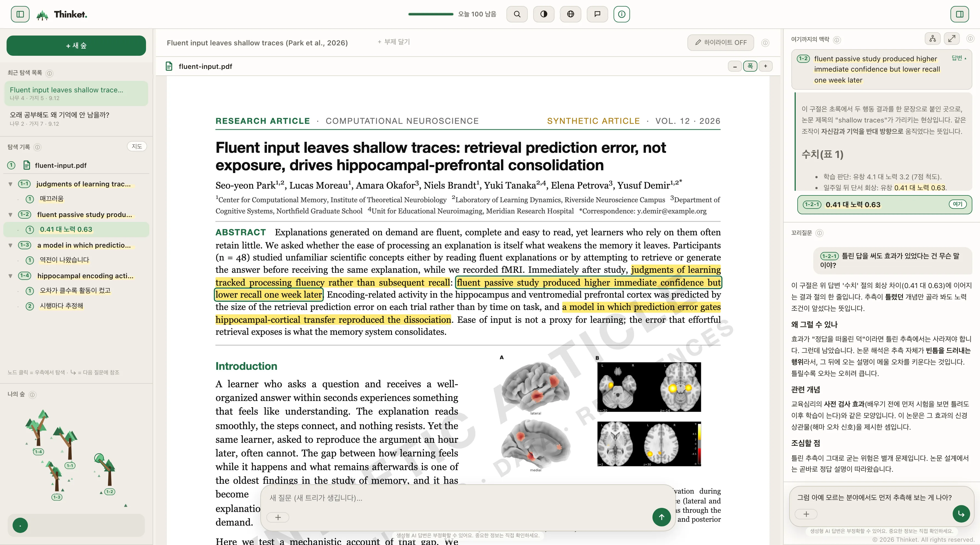Fit PDF to width with 폭 button
Viewport: 980px width, 545px height.
pos(750,66)
